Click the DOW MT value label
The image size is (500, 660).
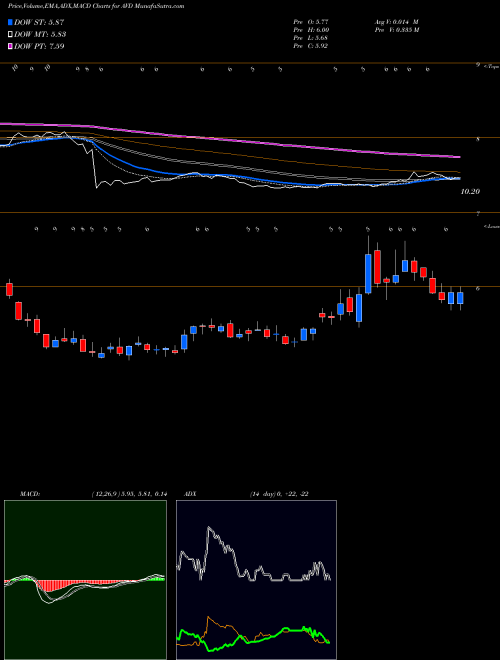pos(40,35)
